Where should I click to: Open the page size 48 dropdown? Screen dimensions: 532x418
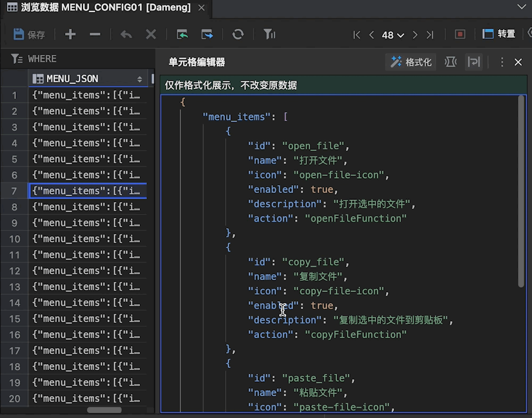point(393,35)
